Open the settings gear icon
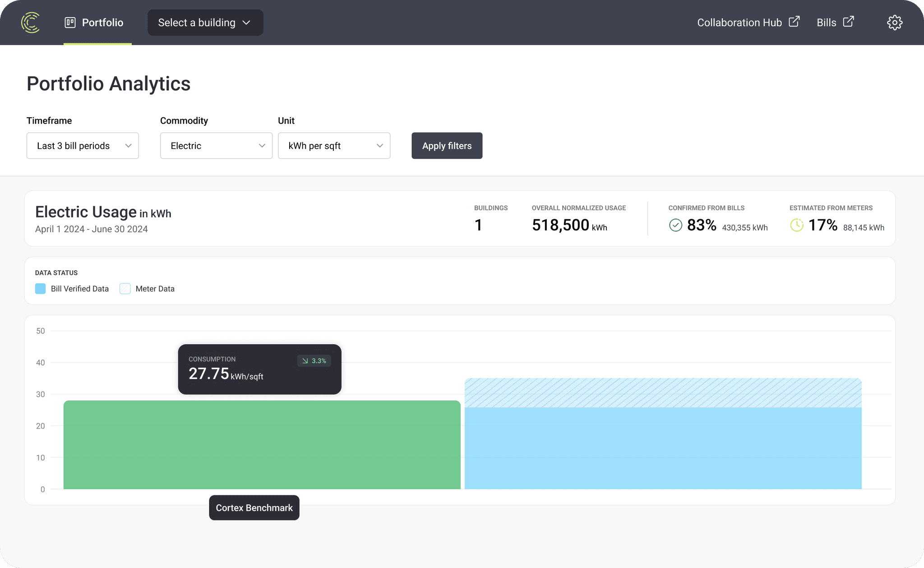 (894, 23)
